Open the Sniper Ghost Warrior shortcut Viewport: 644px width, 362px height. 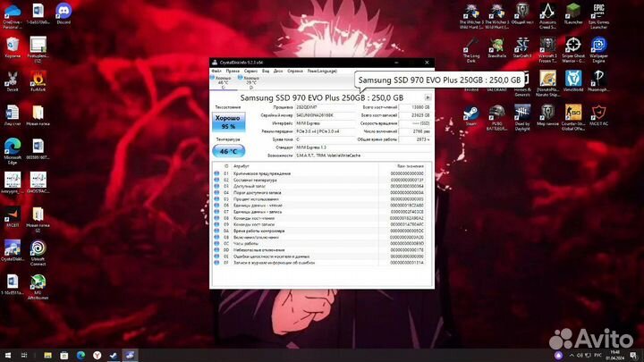point(573,50)
